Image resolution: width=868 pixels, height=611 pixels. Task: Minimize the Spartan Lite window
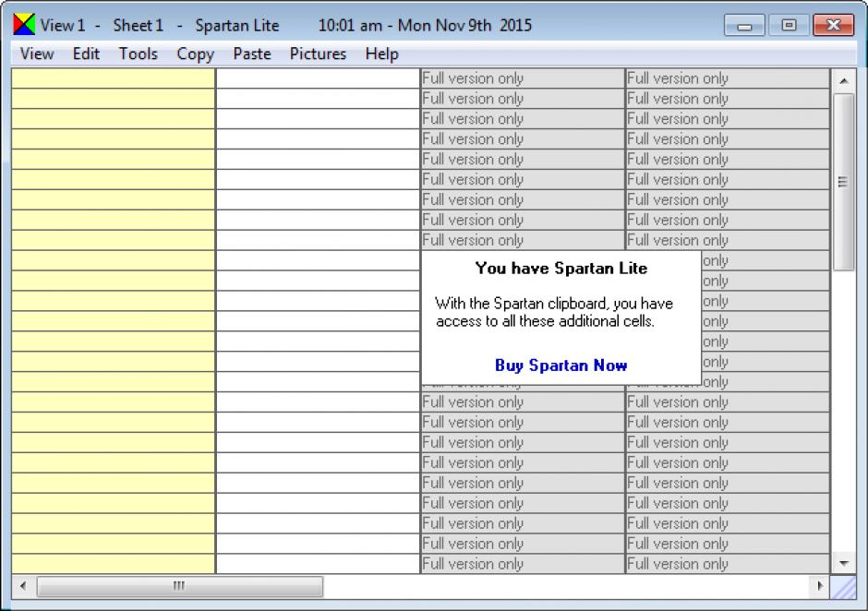pos(744,25)
